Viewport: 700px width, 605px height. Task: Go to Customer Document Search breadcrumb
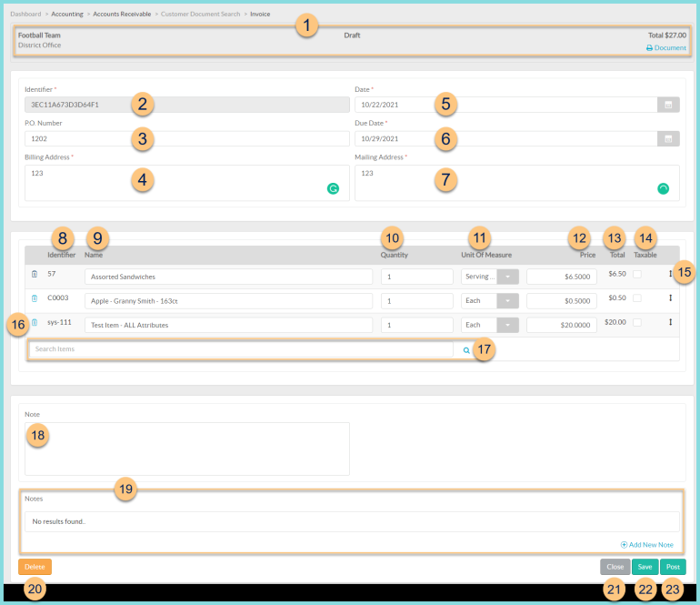[200, 14]
